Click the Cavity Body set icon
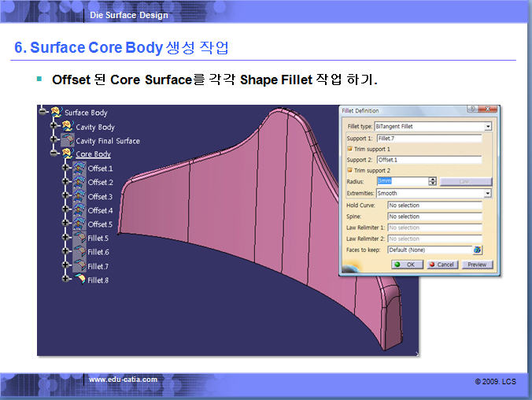This screenshot has width=532, height=400. click(x=67, y=127)
